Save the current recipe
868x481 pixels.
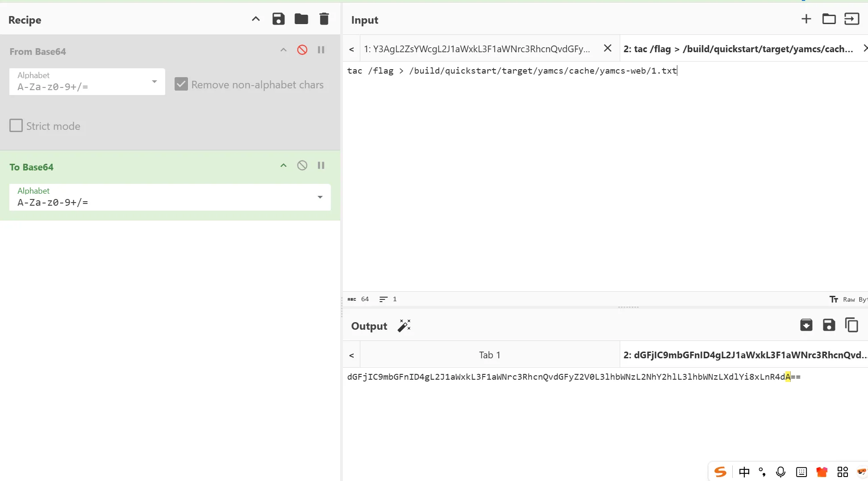[x=278, y=19]
